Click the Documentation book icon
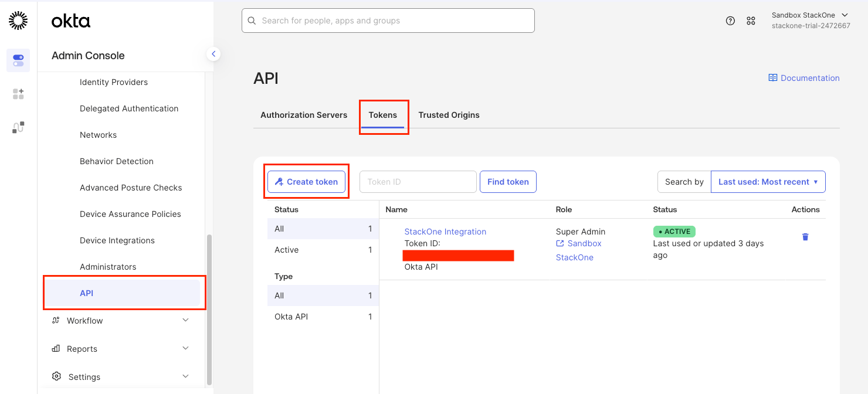Image resolution: width=868 pixels, height=394 pixels. pos(773,78)
